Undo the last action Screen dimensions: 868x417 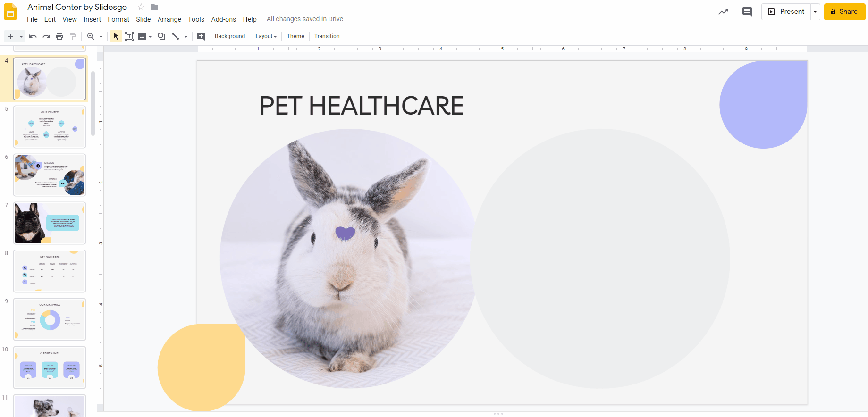[33, 36]
